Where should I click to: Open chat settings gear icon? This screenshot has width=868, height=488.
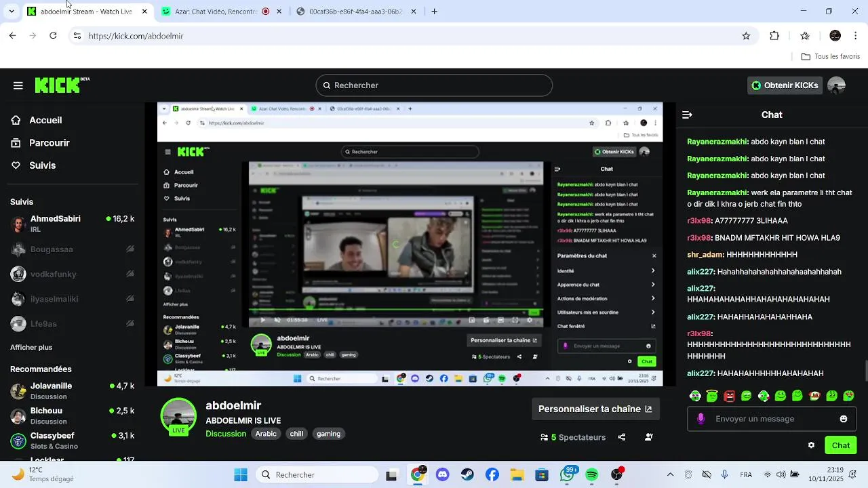(x=811, y=445)
